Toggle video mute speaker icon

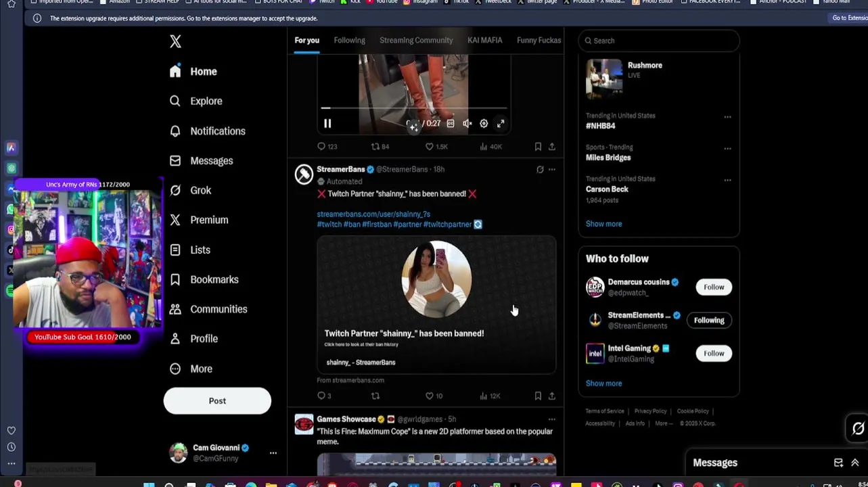tap(467, 124)
